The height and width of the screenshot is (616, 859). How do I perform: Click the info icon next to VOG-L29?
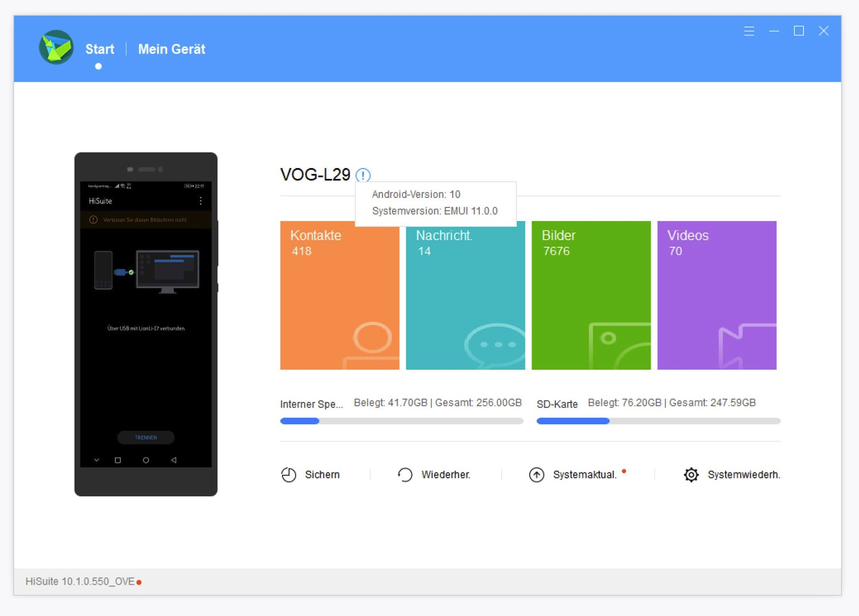pyautogui.click(x=363, y=175)
